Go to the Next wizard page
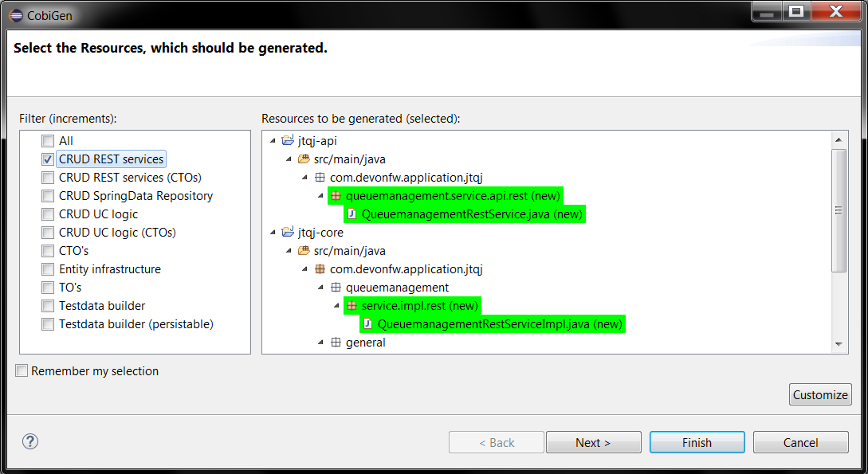Image resolution: width=868 pixels, height=474 pixels. (593, 442)
